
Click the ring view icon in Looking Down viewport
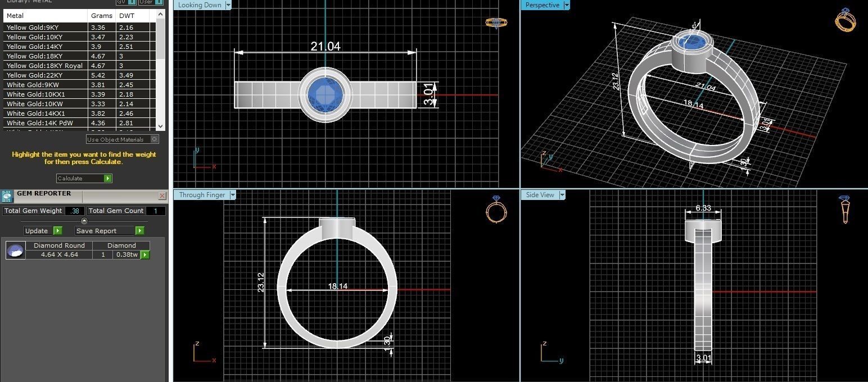coord(496,22)
